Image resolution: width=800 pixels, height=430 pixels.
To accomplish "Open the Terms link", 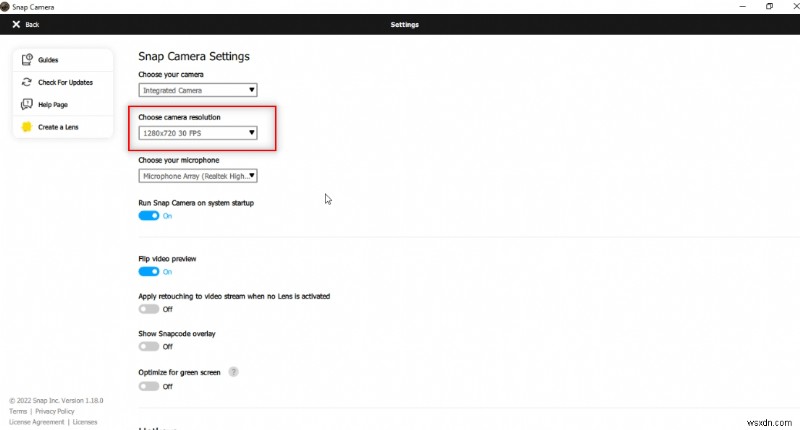I will (18, 411).
